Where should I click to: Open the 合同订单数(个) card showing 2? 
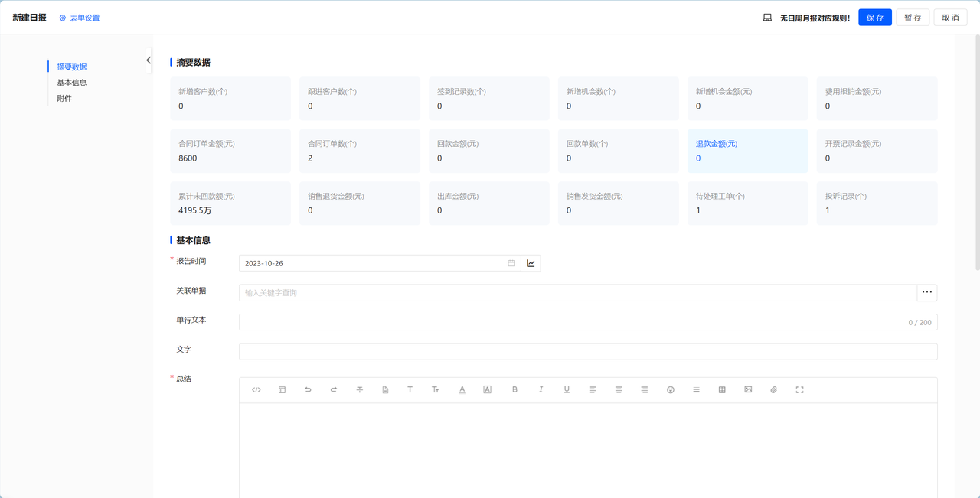[360, 151]
